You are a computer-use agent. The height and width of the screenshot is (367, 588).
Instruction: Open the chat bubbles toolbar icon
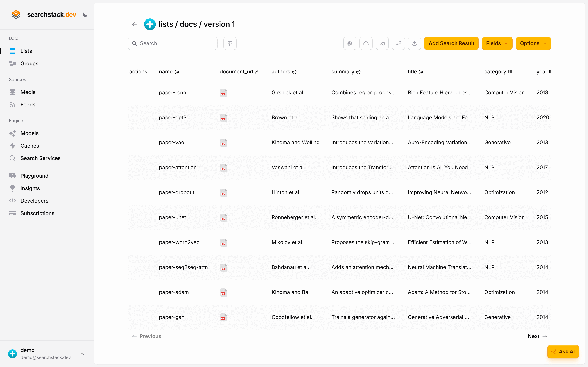(x=382, y=43)
